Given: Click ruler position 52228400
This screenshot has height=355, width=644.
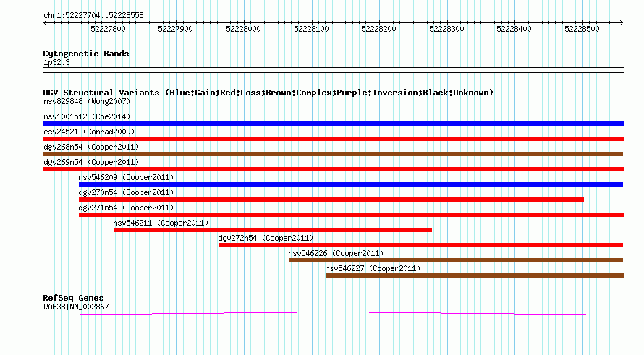Looking at the screenshot, I should [x=514, y=29].
